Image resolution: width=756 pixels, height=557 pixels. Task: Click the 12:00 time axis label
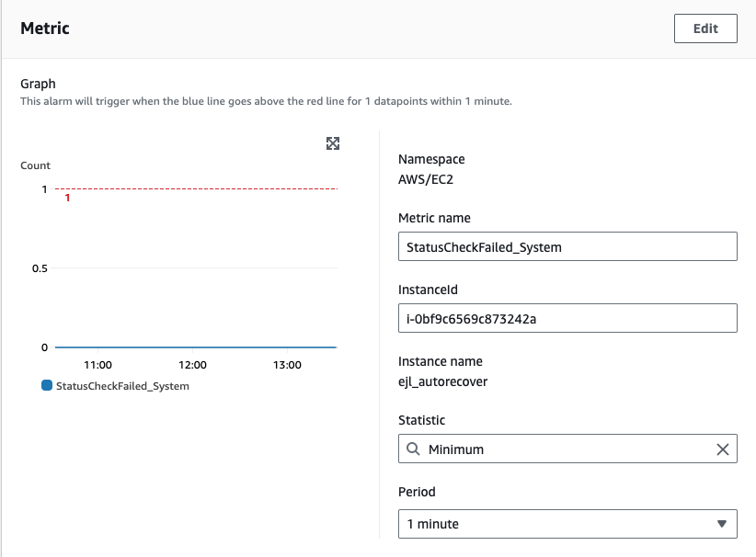point(192,365)
